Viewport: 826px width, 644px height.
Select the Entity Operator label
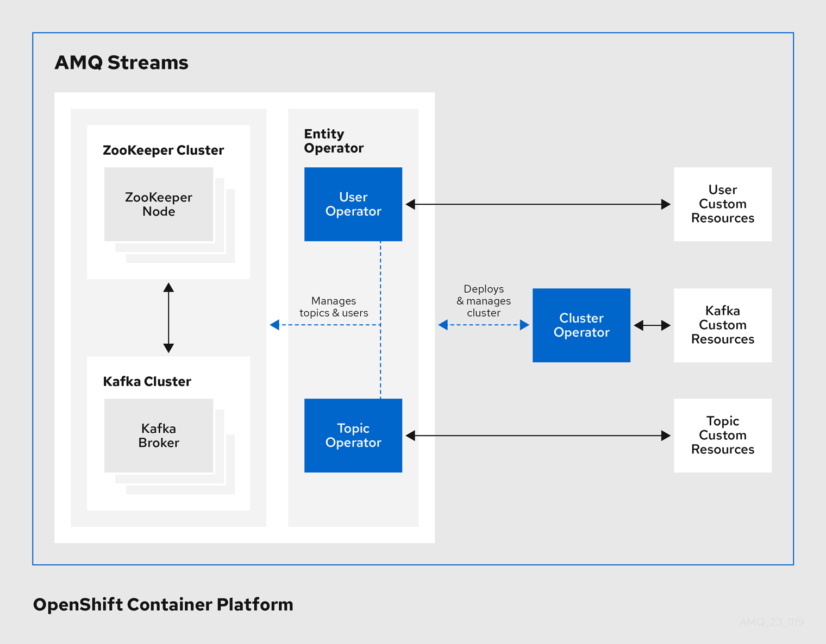point(333,141)
